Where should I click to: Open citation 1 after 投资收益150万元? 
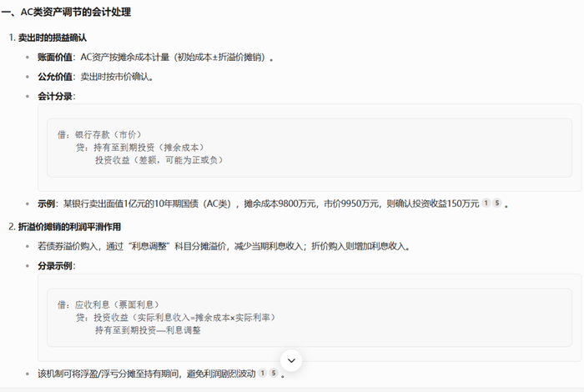486,203
